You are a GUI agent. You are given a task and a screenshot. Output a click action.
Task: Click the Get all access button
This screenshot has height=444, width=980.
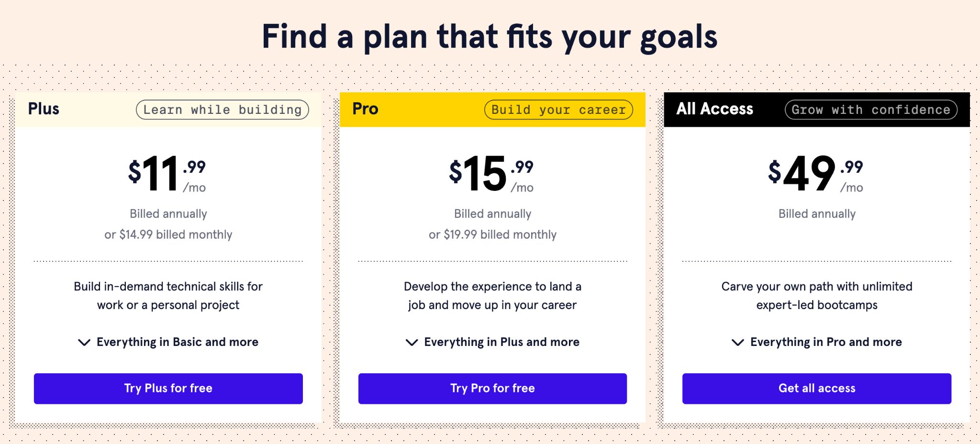pyautogui.click(x=817, y=388)
